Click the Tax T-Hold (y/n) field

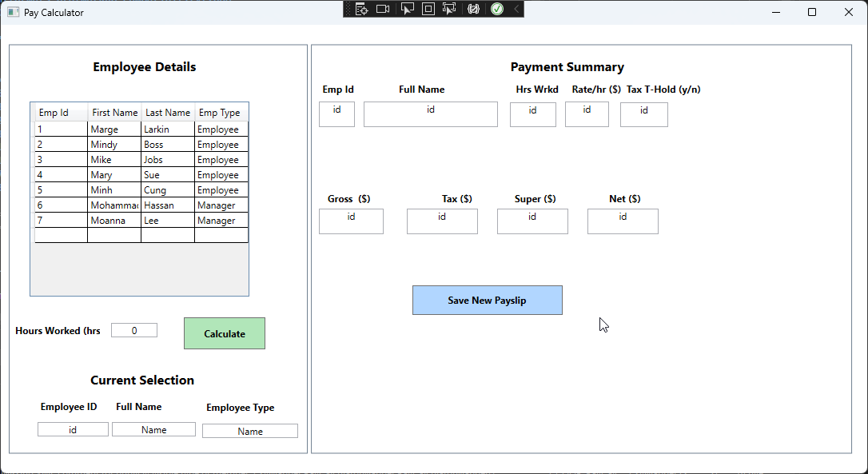coord(643,114)
